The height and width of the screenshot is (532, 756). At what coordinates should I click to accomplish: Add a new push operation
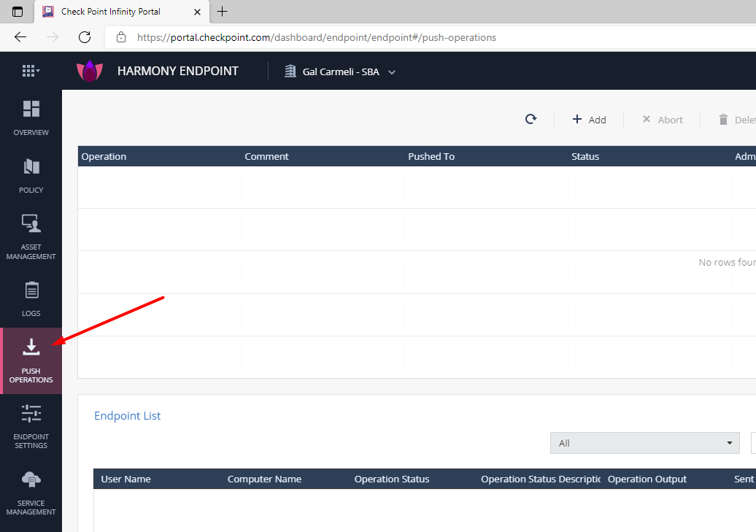tap(589, 120)
